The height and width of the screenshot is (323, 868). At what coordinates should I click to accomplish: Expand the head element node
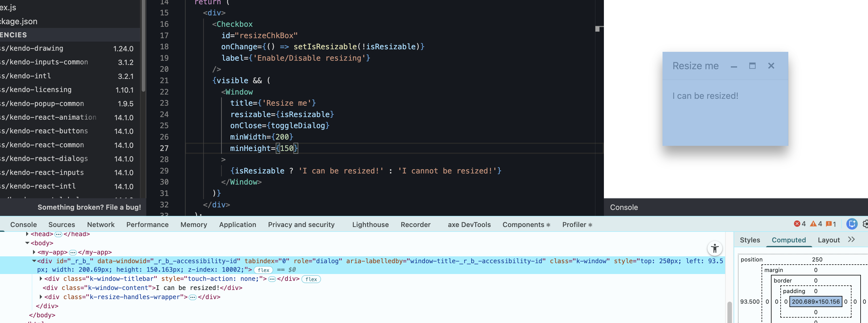27,234
